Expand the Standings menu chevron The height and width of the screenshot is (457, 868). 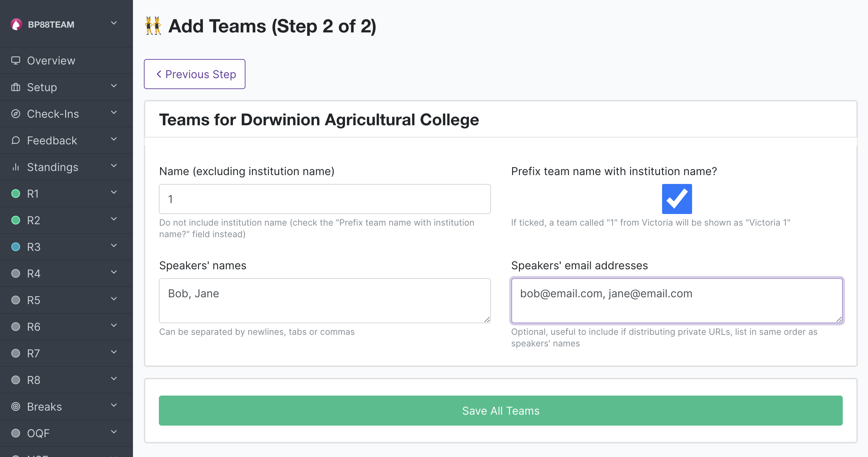pyautogui.click(x=114, y=166)
